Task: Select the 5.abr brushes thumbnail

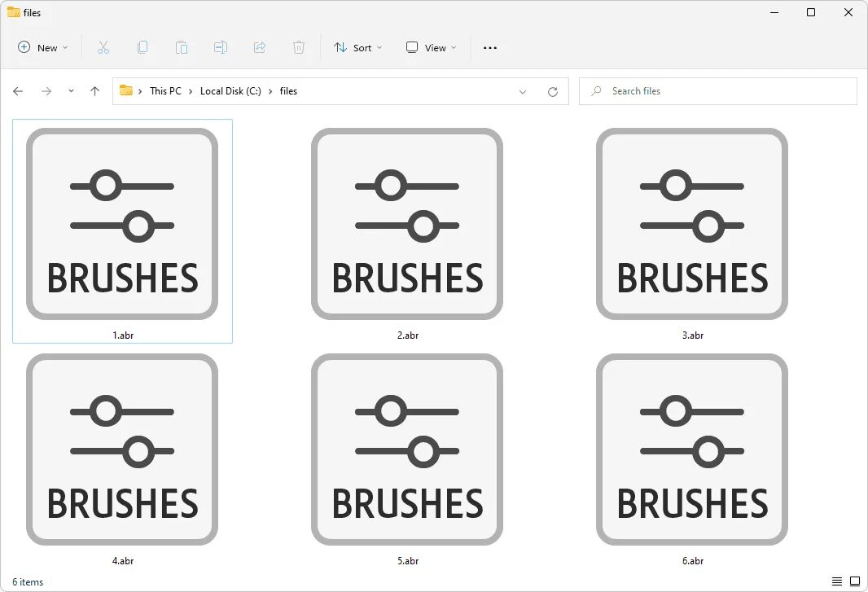Action: 407,449
